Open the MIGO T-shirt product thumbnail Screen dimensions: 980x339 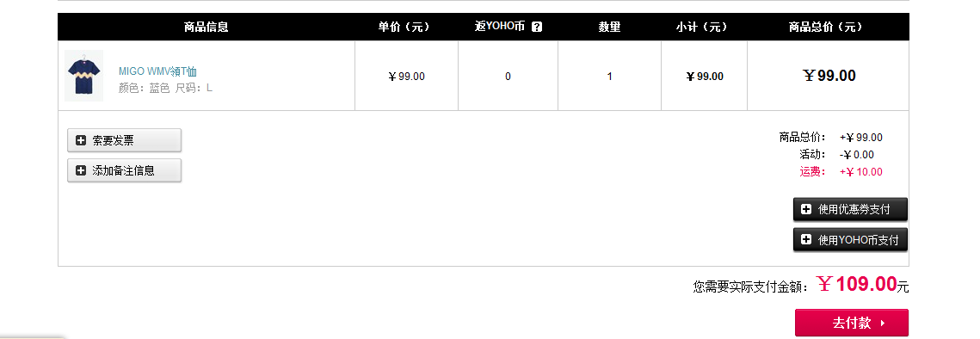coord(83,76)
